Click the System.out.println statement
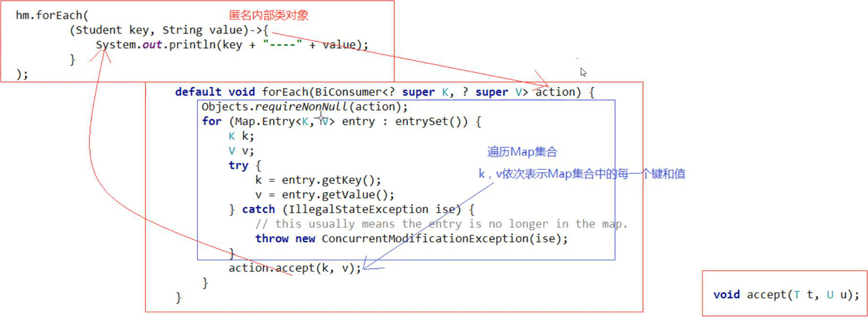 pyautogui.click(x=232, y=45)
